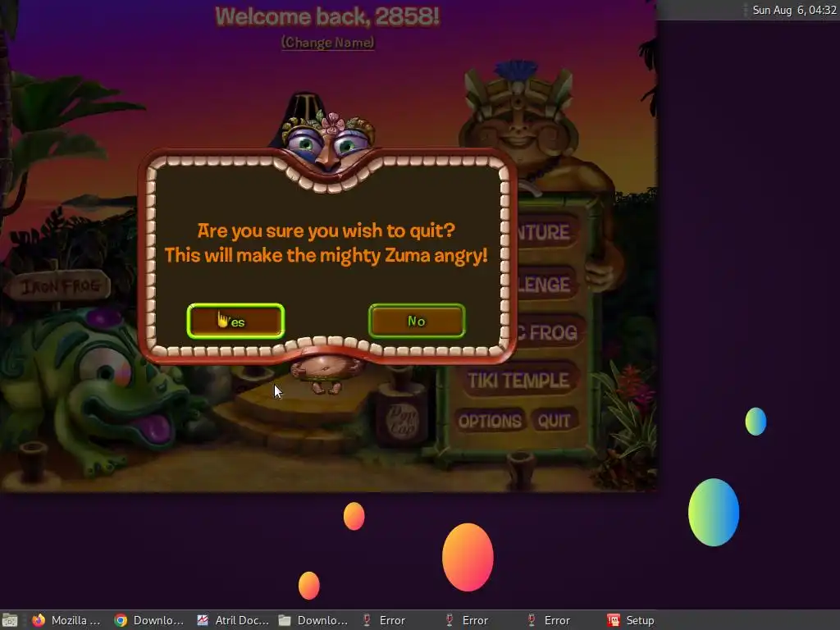Viewport: 840px width, 630px height.
Task: Switch to the Chrome Downloads taskbar window
Action: pos(149,620)
